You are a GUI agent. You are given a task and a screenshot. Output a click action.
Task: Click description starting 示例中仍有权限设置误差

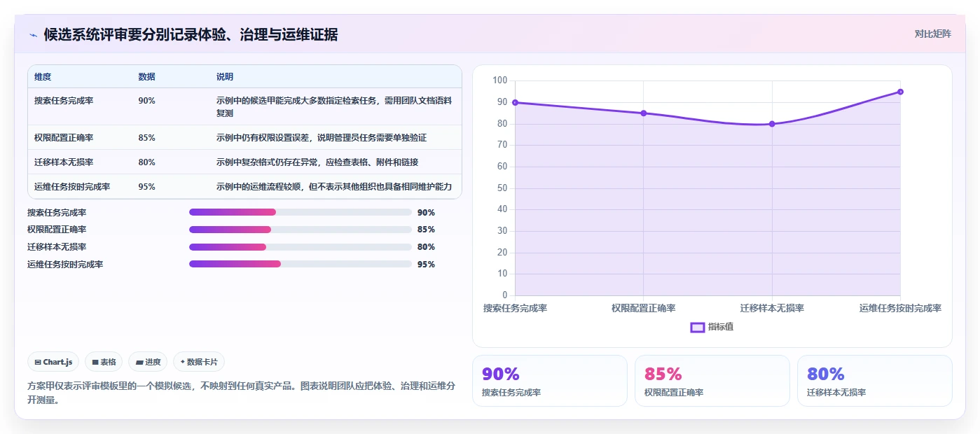click(322, 137)
